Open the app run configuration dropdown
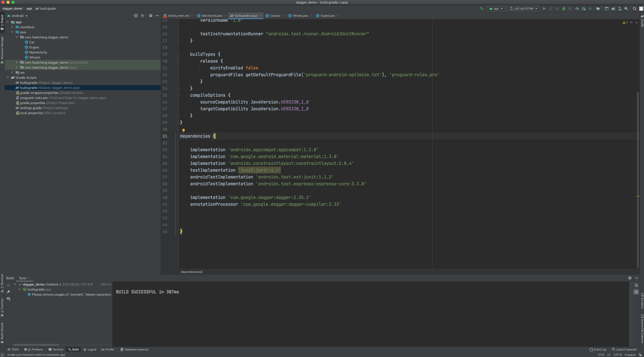This screenshot has height=357, width=644. click(x=496, y=9)
